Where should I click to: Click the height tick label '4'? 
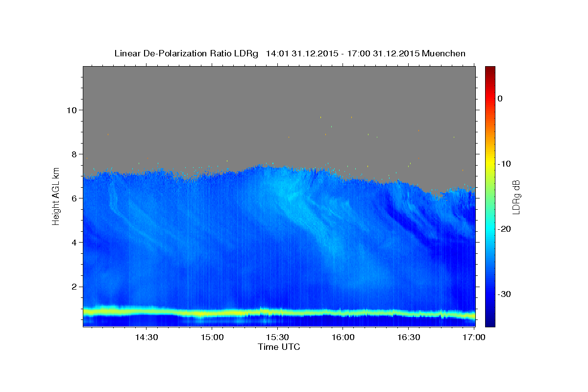click(x=75, y=242)
